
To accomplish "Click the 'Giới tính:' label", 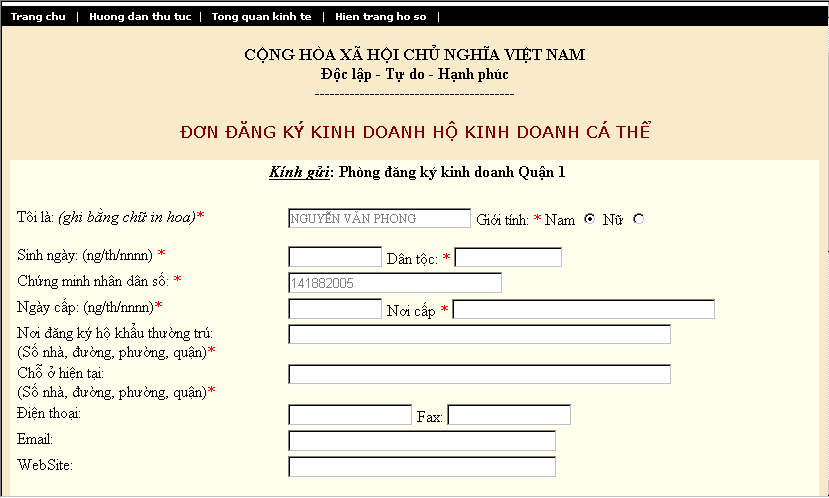I will point(502,220).
